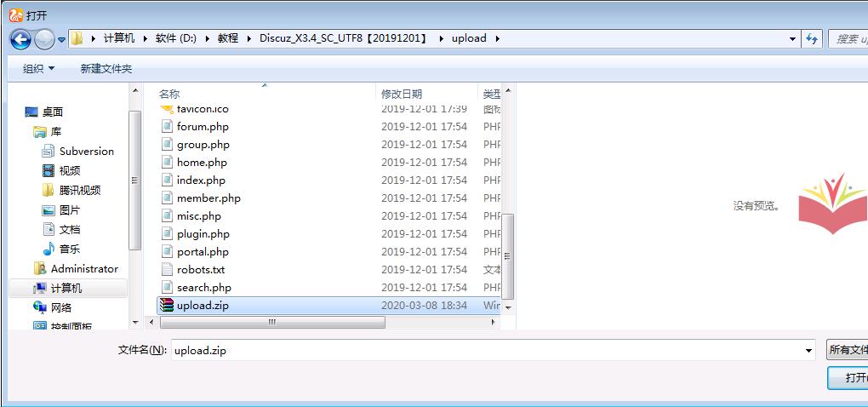Select upload.zip archive in file list
The height and width of the screenshot is (407, 868).
tap(328, 305)
